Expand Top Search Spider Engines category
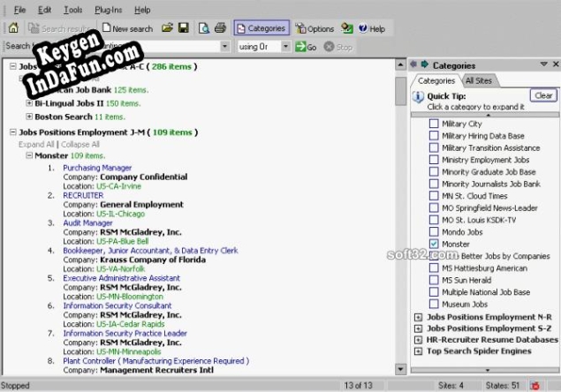The image size is (561, 392). [x=418, y=351]
